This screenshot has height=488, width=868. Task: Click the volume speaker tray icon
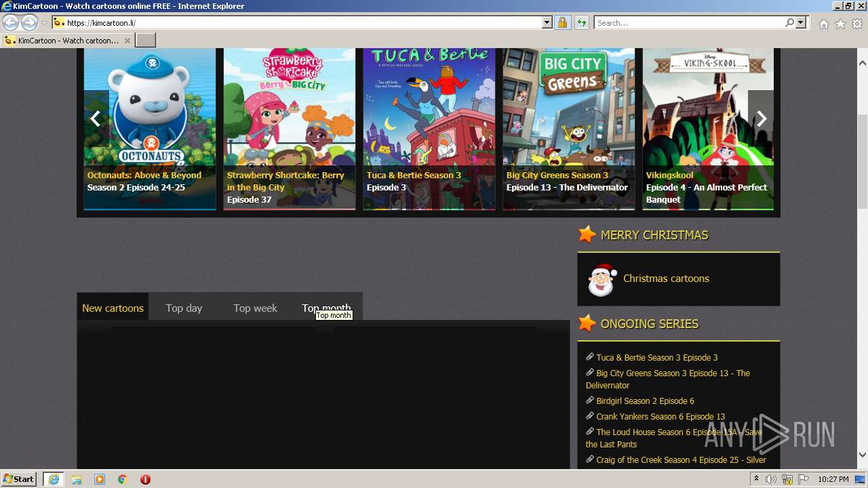coord(771,479)
